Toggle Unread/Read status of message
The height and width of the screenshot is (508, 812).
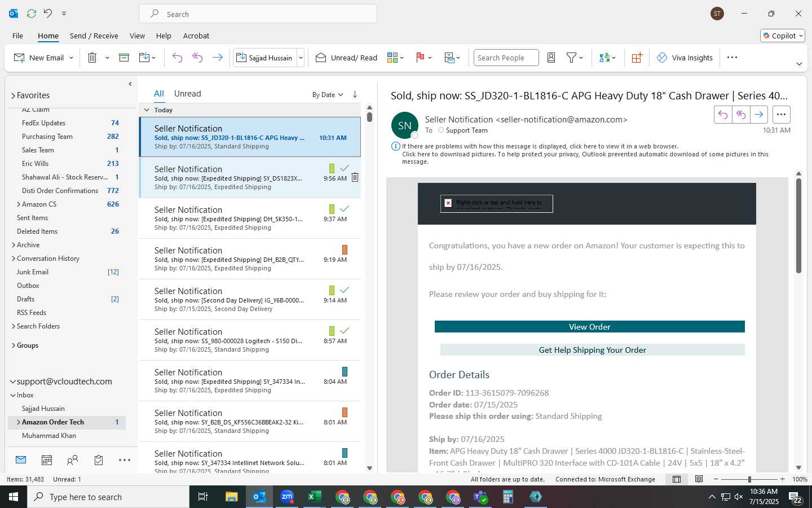tap(346, 58)
